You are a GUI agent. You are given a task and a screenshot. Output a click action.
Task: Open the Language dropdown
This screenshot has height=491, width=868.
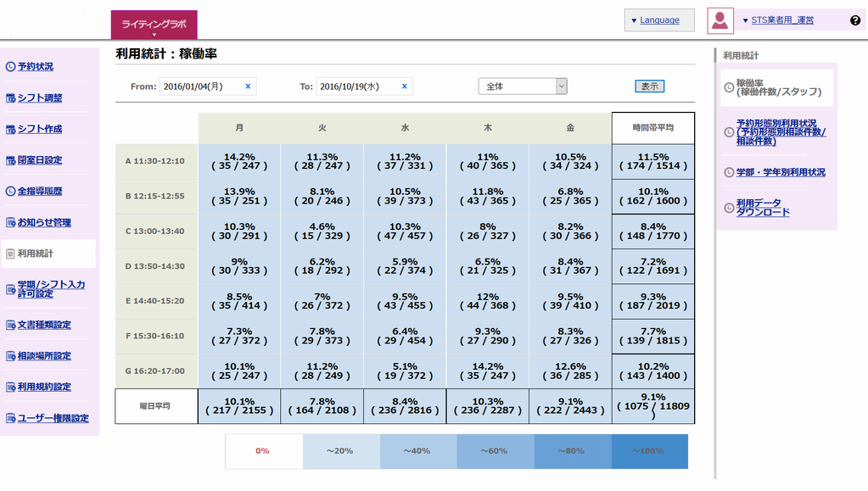tap(658, 20)
